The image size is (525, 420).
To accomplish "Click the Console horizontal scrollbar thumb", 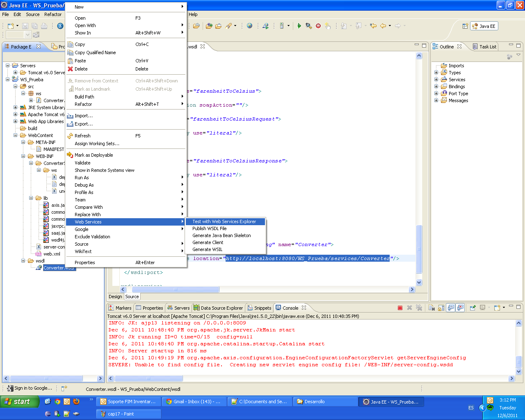I will [x=148, y=379].
